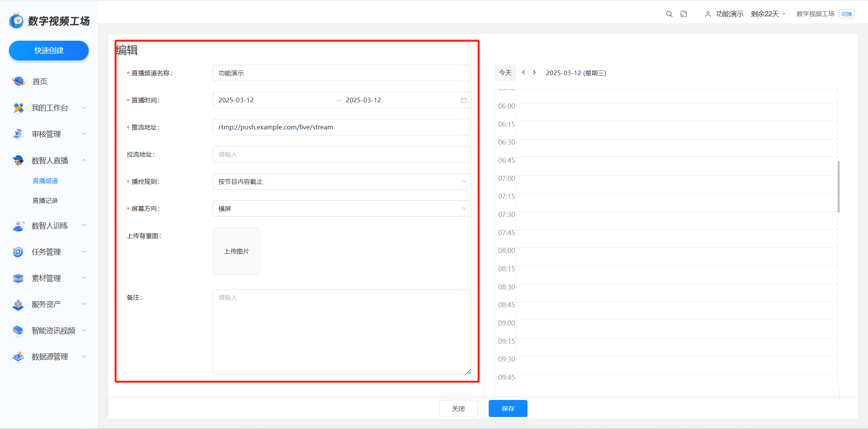Image resolution: width=868 pixels, height=429 pixels.
Task: Select the 直播频道 submenu item
Action: pos(45,181)
